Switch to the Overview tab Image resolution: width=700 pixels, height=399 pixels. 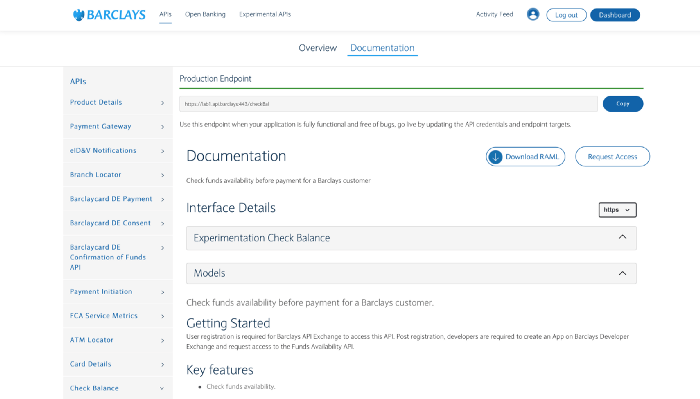317,48
